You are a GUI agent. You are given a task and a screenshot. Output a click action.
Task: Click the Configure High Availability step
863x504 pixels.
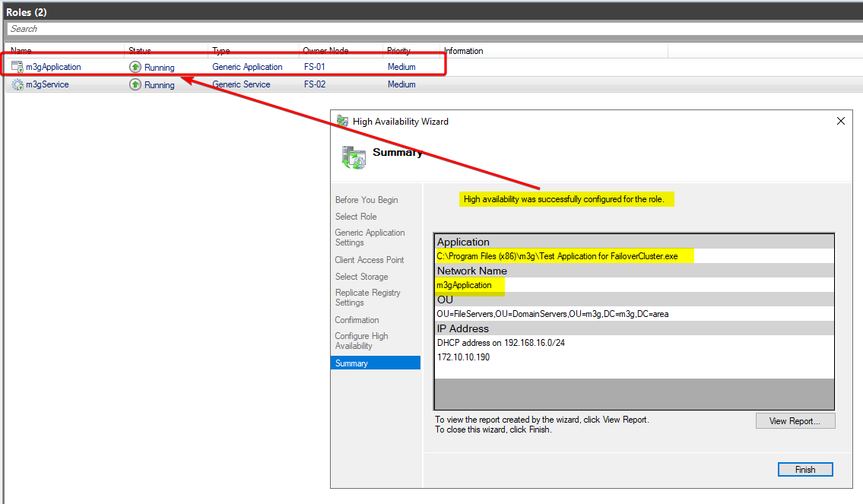(x=362, y=341)
